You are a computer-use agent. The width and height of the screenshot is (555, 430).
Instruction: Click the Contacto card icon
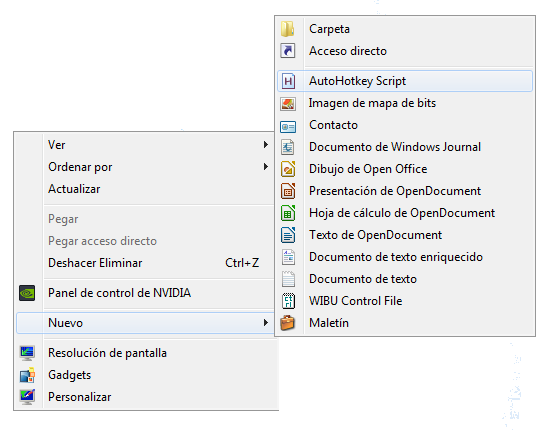point(288,126)
